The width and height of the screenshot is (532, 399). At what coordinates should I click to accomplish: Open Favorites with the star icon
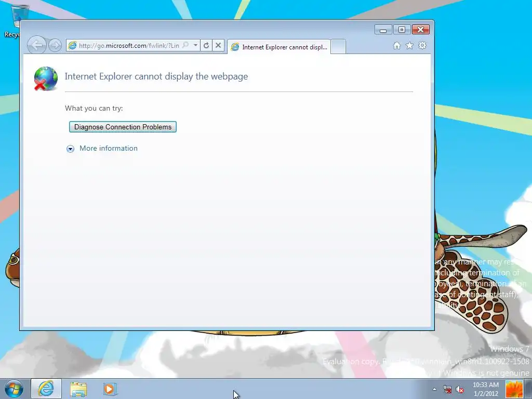409,46
